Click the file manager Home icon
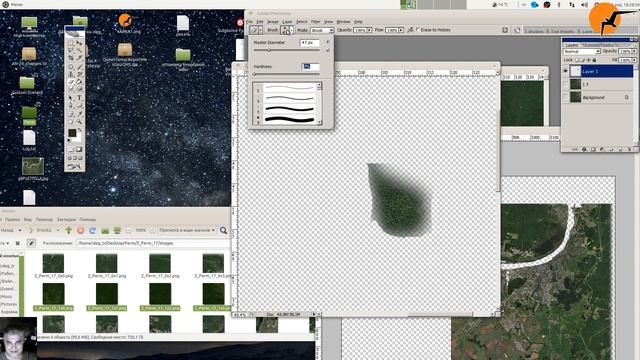Screen dimensions: 640x360 (105, 231)
